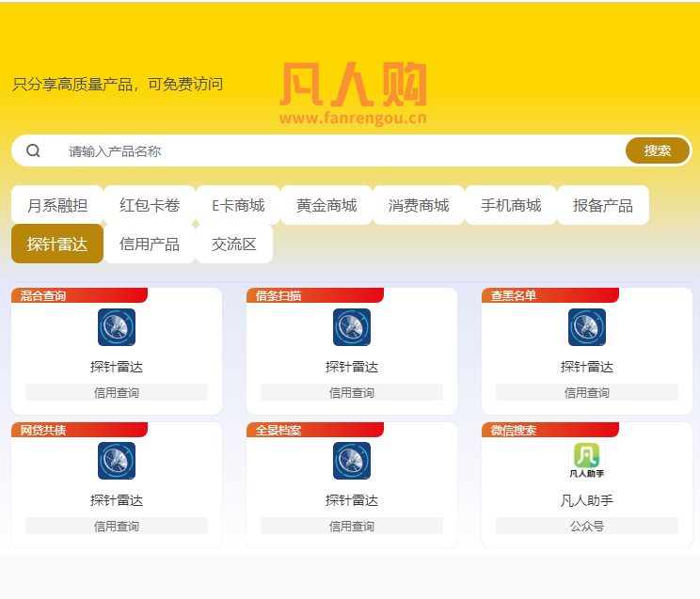Image resolution: width=700 pixels, height=599 pixels.
Task: Switch to the 信用产品 category tab
Action: [x=150, y=244]
